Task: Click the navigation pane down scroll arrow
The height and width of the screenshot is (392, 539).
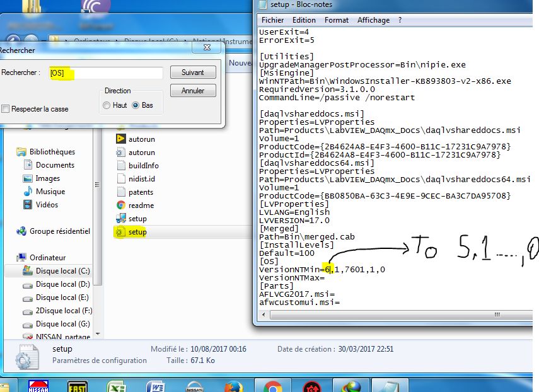Action: 98,334
